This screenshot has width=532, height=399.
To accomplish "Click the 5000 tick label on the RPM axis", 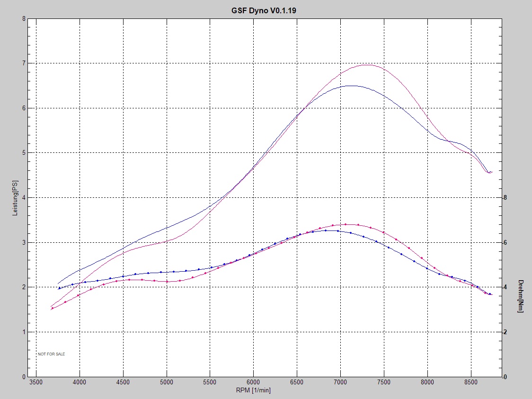I will tap(167, 381).
